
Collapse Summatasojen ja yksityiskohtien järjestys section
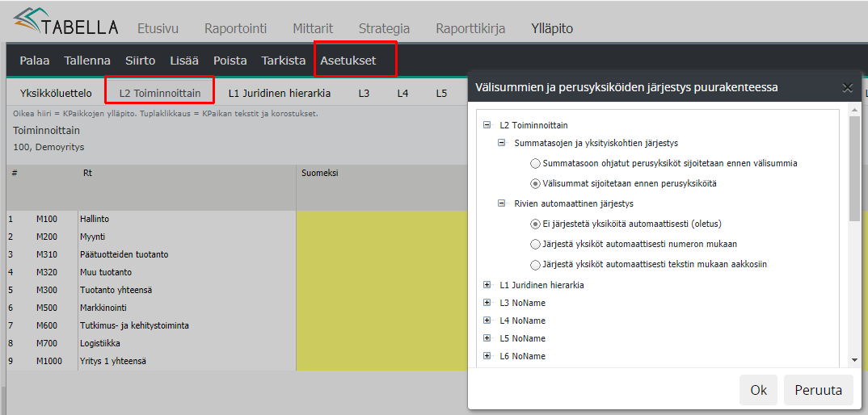click(501, 143)
